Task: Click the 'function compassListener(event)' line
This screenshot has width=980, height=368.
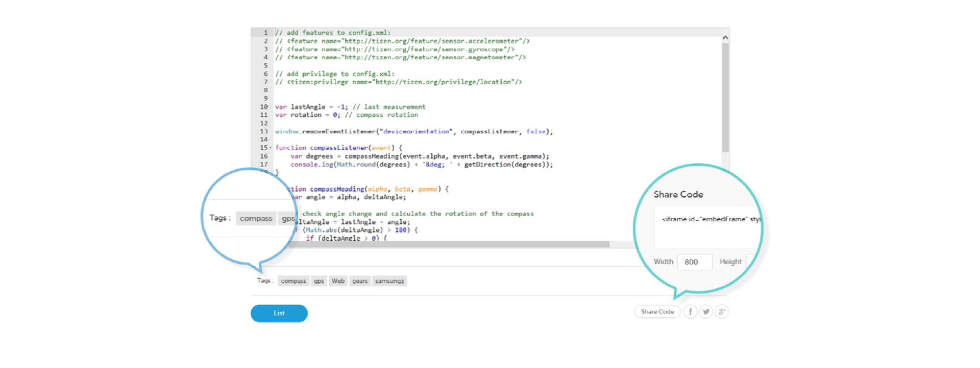Action: click(x=339, y=148)
